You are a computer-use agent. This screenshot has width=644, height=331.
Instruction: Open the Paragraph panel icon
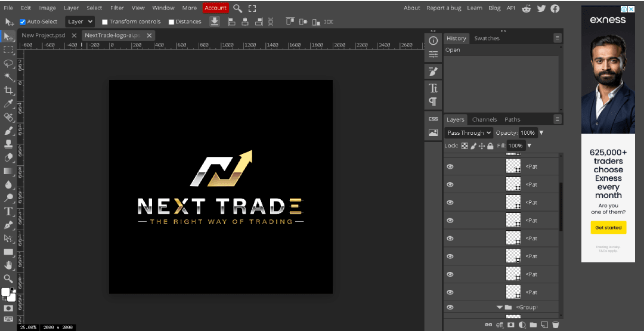click(433, 101)
